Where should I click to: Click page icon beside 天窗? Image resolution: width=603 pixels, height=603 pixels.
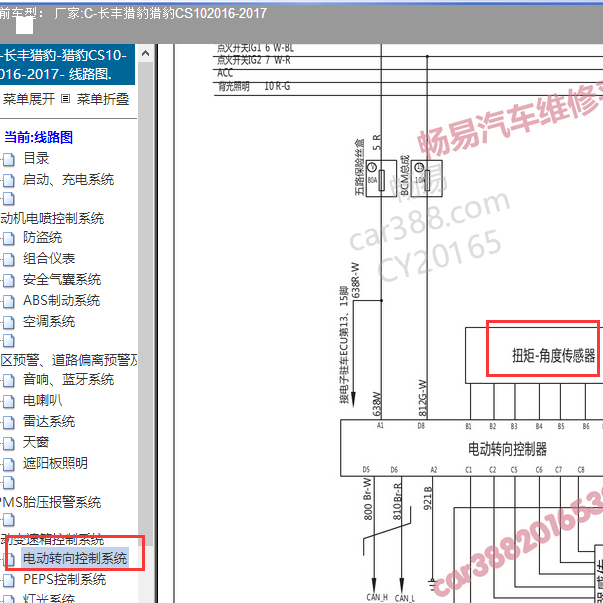tap(9, 443)
